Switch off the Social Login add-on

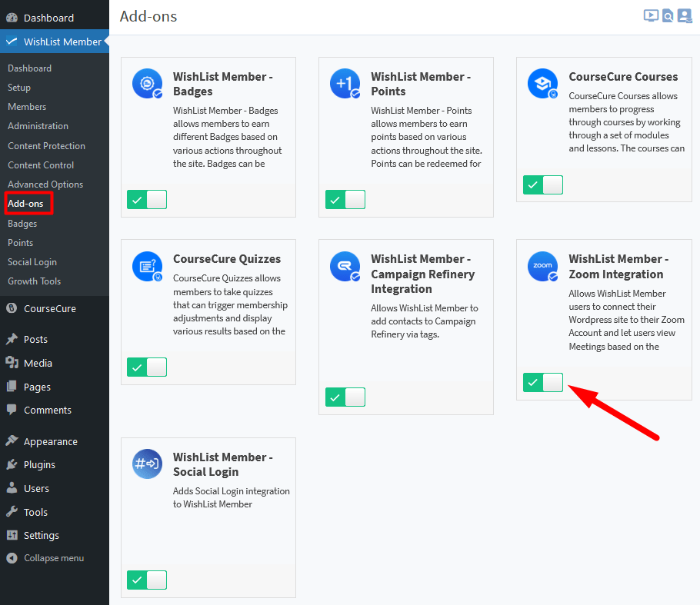click(x=147, y=580)
